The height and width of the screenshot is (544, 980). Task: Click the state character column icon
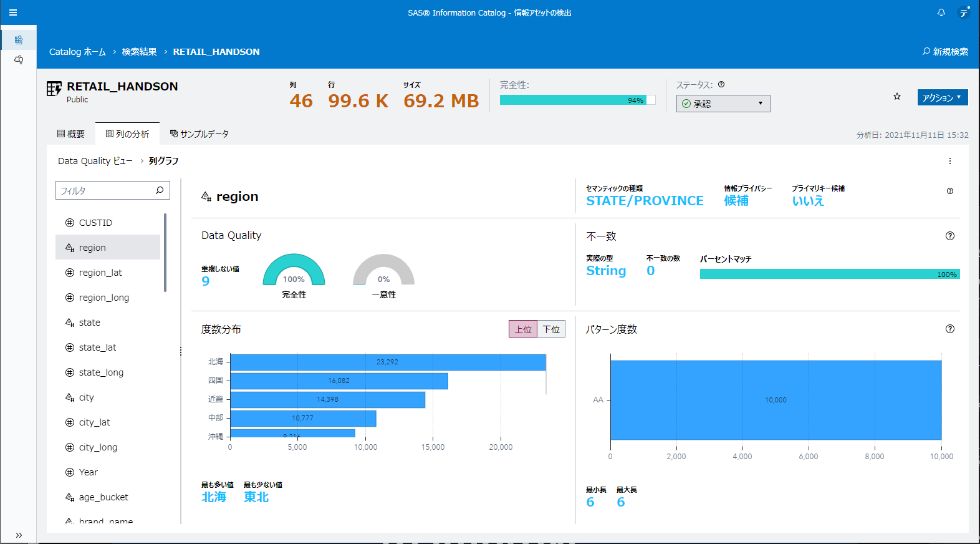point(70,323)
